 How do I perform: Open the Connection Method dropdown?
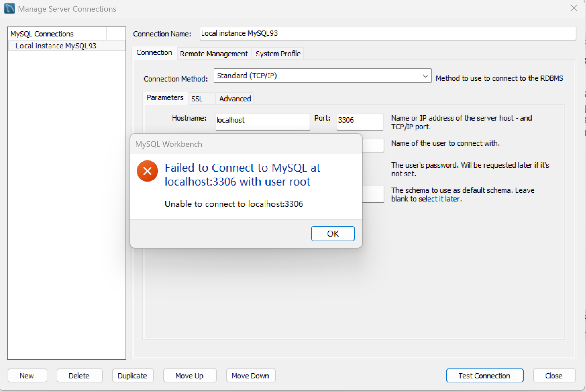pyautogui.click(x=425, y=76)
